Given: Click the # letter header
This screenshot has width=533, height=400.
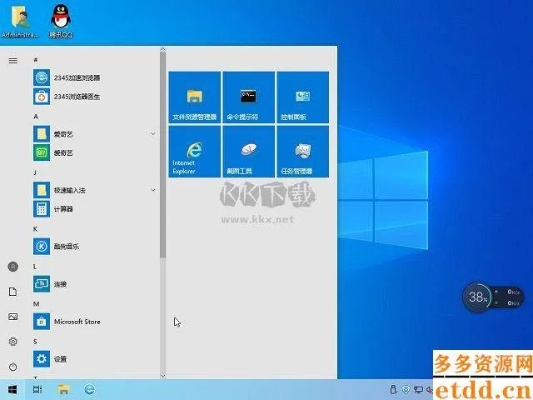Looking at the screenshot, I should [x=35, y=60].
